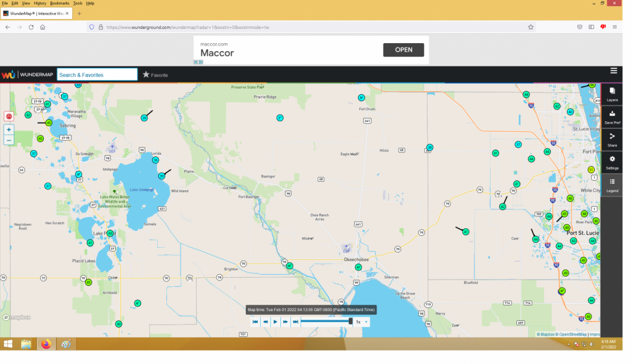Expand the hamburger menu in header

coord(614,71)
